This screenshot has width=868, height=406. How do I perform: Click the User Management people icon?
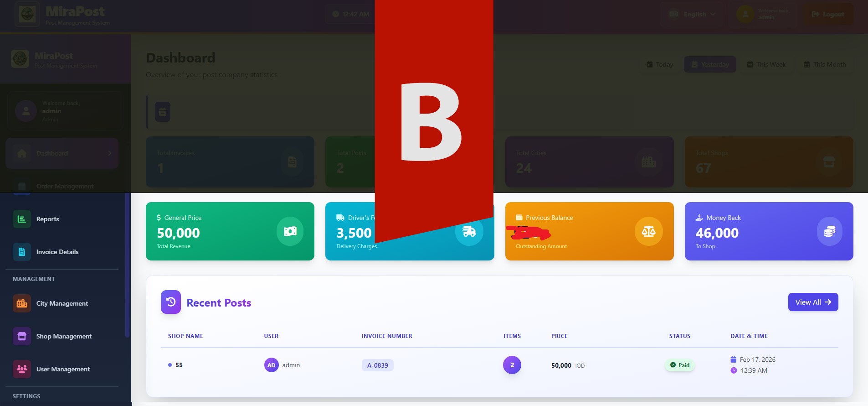tap(22, 369)
